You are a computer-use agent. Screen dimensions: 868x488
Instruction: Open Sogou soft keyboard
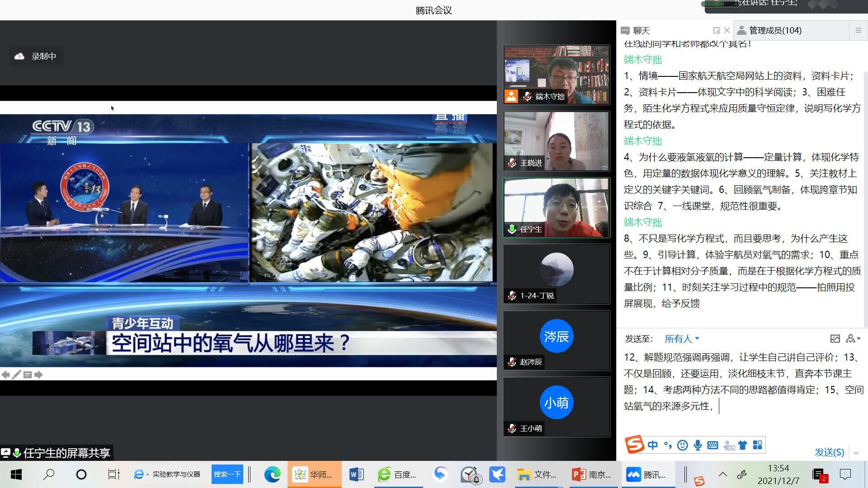(712, 445)
